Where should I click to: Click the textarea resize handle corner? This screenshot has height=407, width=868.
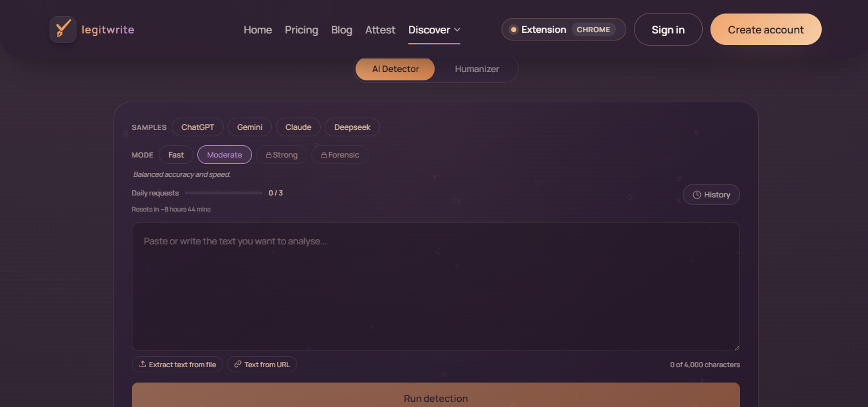coord(736,347)
